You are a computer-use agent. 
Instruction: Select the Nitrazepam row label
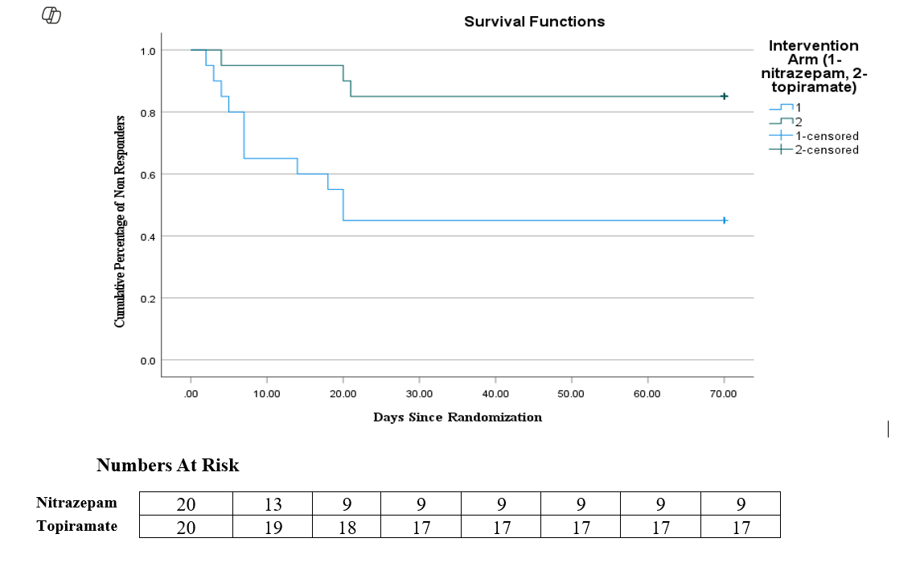[x=76, y=503]
